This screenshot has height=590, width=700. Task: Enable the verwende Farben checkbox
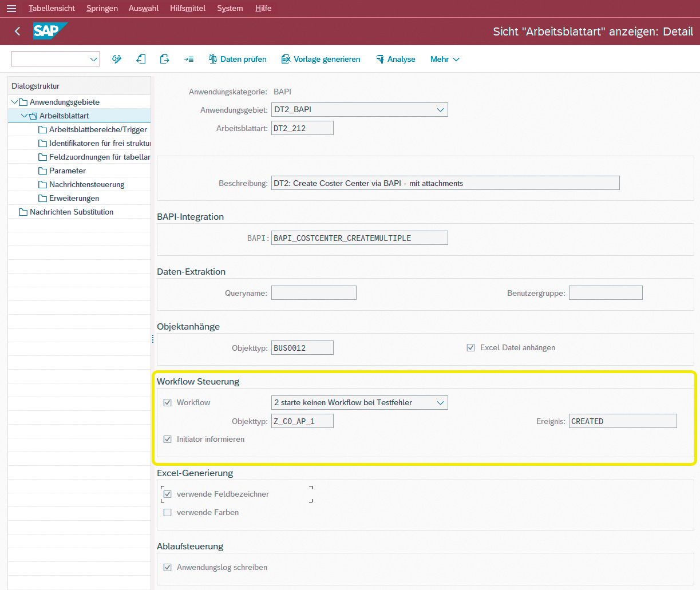tap(168, 513)
